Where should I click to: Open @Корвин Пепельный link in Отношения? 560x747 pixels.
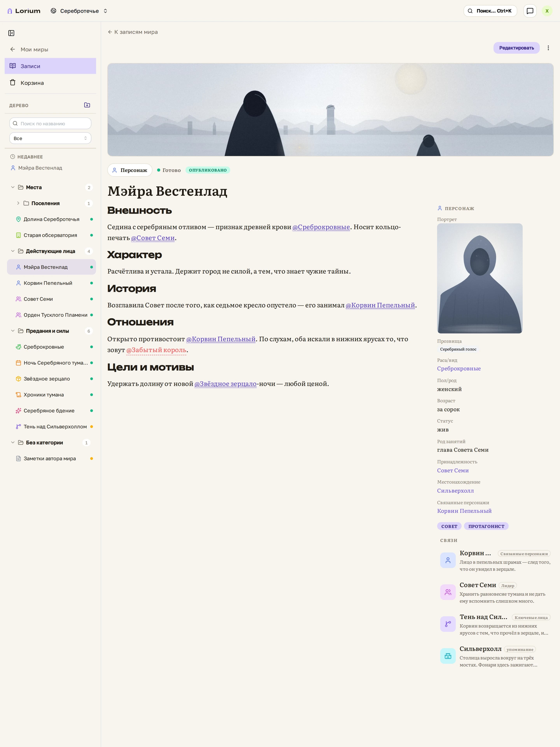coord(221,339)
